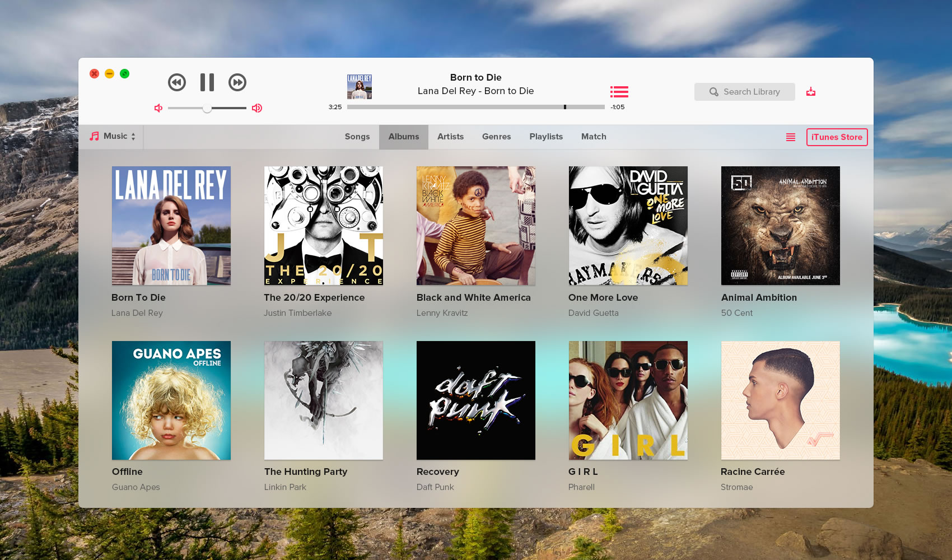Pause the current song
The width and height of the screenshot is (952, 560).
[x=207, y=82]
